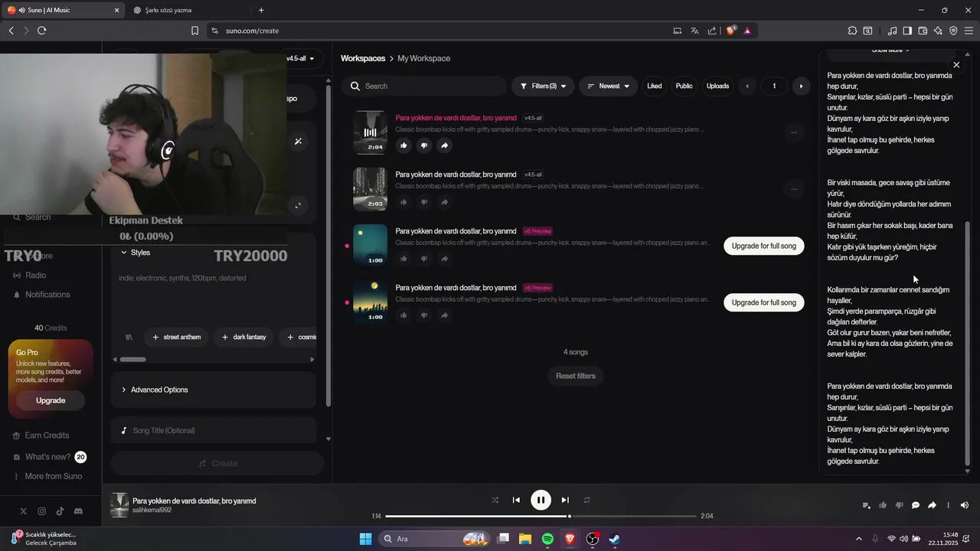980x551 pixels.
Task: Open the Workspaces breadcrumb link
Action: pyautogui.click(x=363, y=58)
